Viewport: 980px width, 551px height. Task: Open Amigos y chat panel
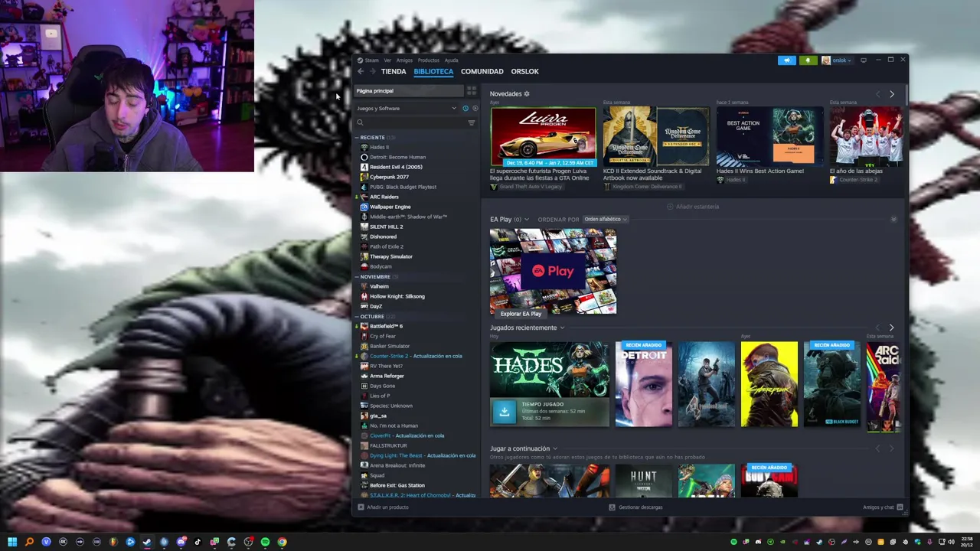pyautogui.click(x=883, y=507)
